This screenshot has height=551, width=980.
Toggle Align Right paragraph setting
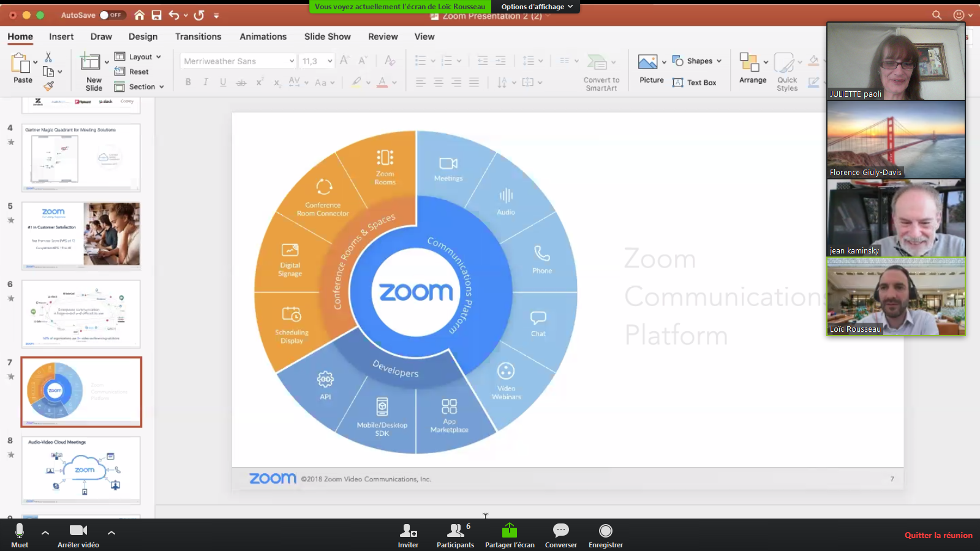456,82
